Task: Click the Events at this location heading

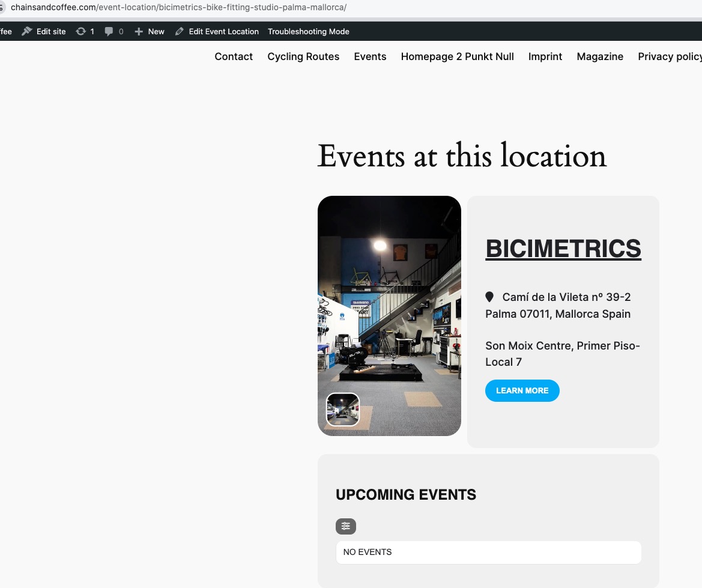Action: [462, 156]
